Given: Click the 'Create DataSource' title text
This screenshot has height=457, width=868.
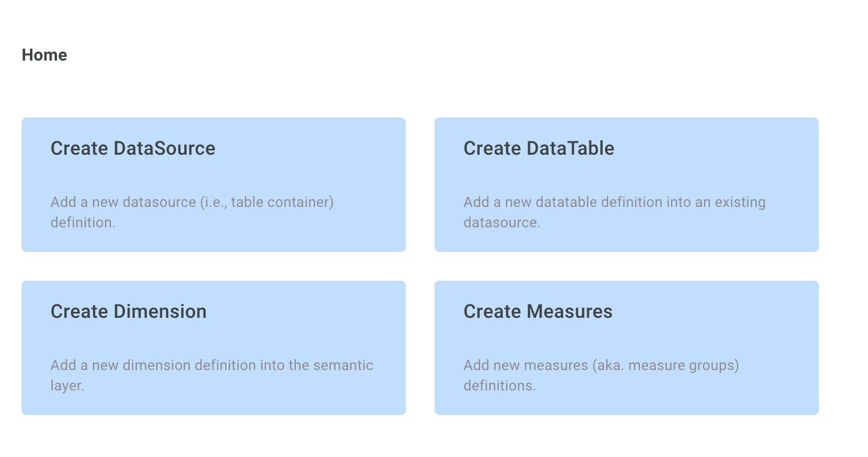Looking at the screenshot, I should (x=133, y=148).
